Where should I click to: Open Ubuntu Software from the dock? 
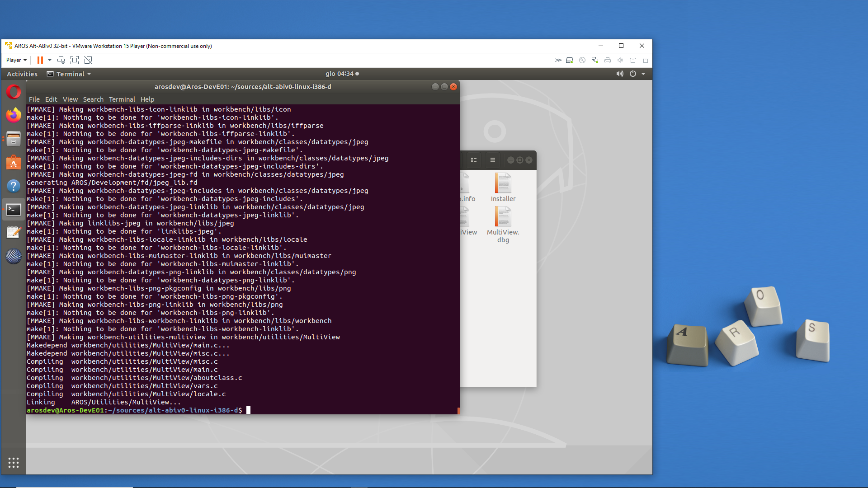point(14,162)
